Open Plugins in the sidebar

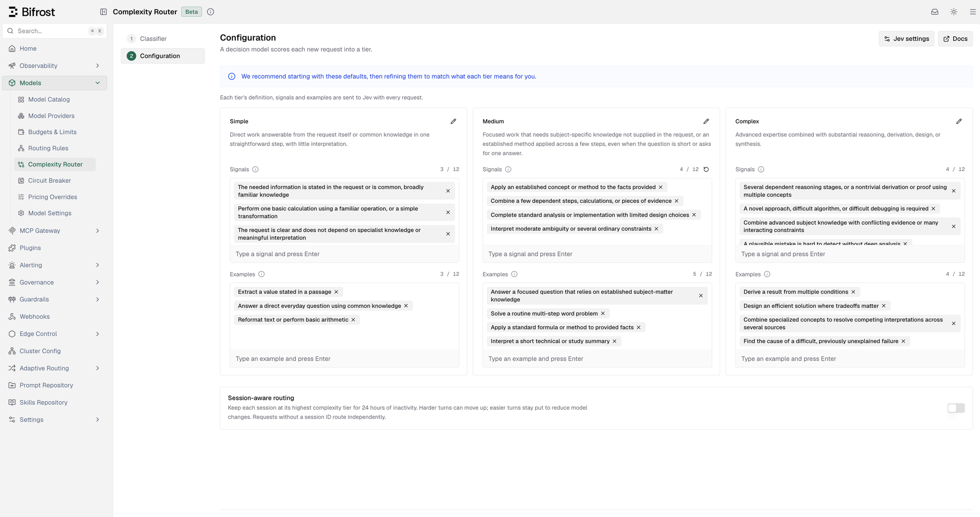point(54,248)
